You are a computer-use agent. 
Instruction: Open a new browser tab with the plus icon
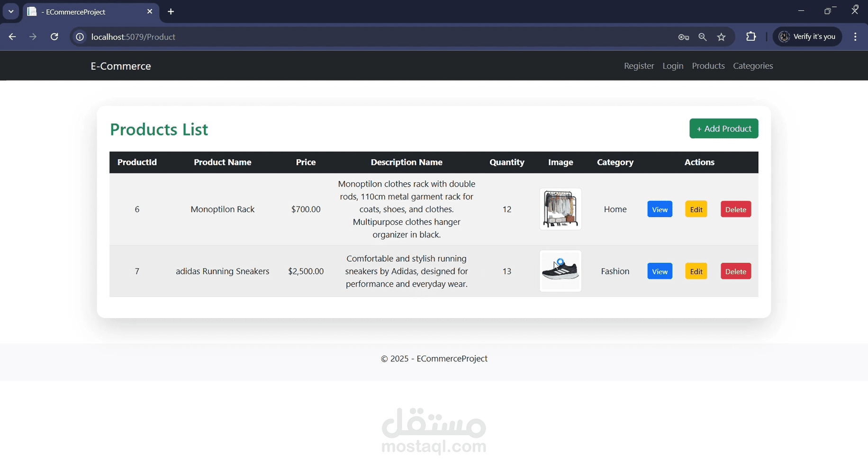[171, 12]
